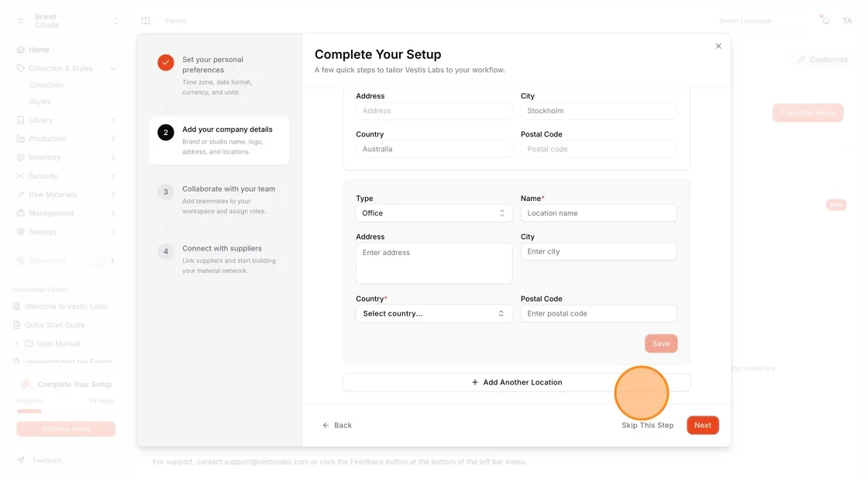Click the upper Address field
868x480 pixels.
(x=433, y=111)
